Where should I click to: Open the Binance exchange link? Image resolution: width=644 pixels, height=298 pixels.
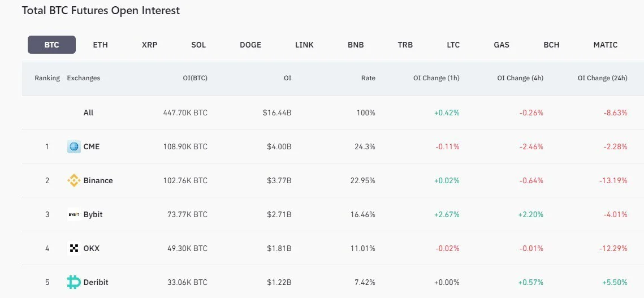click(98, 180)
